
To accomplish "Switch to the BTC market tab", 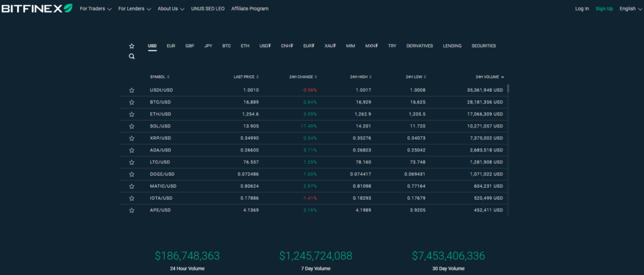I will pos(226,46).
